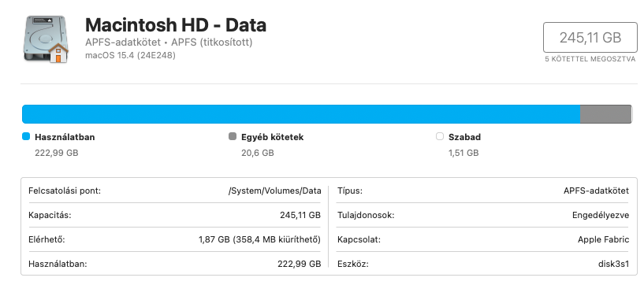This screenshot has height=285, width=644.
Task: Click the macOS 15.4 (24E248) version text
Action: point(130,55)
